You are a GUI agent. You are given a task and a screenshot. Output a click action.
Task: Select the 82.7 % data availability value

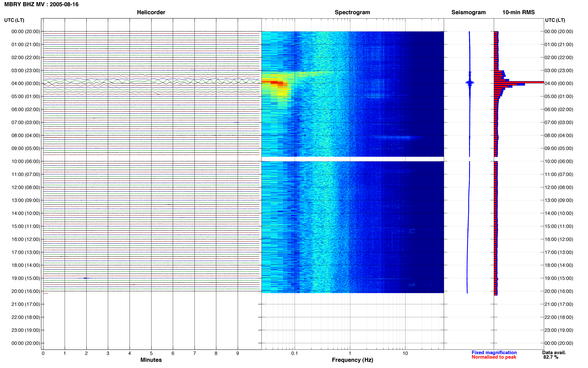[x=551, y=357]
